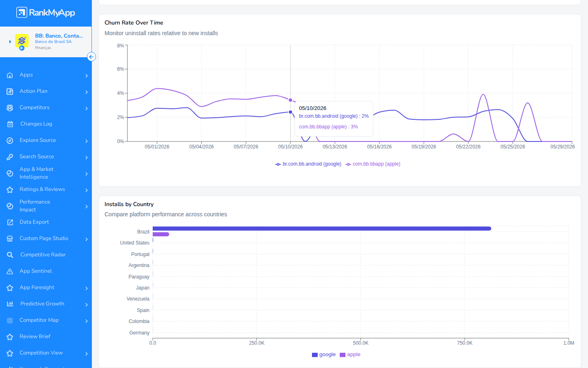
Task: Toggle br.com.bb.android (google) legend series
Action: [x=308, y=164]
